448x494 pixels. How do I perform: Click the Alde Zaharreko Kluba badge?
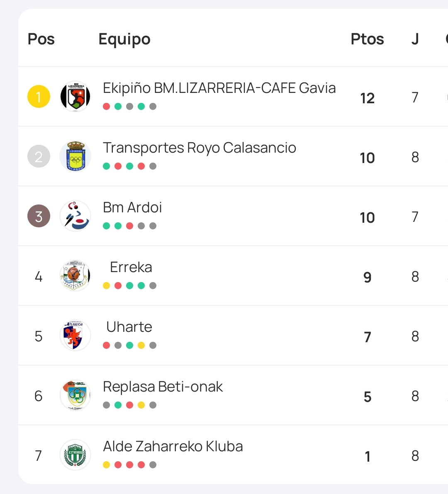(x=75, y=455)
